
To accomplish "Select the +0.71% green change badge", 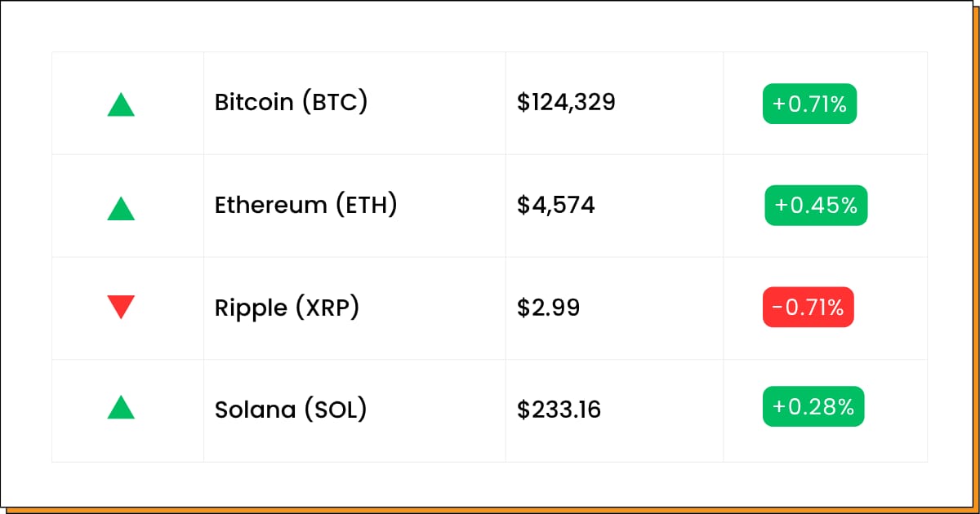I will (x=809, y=104).
